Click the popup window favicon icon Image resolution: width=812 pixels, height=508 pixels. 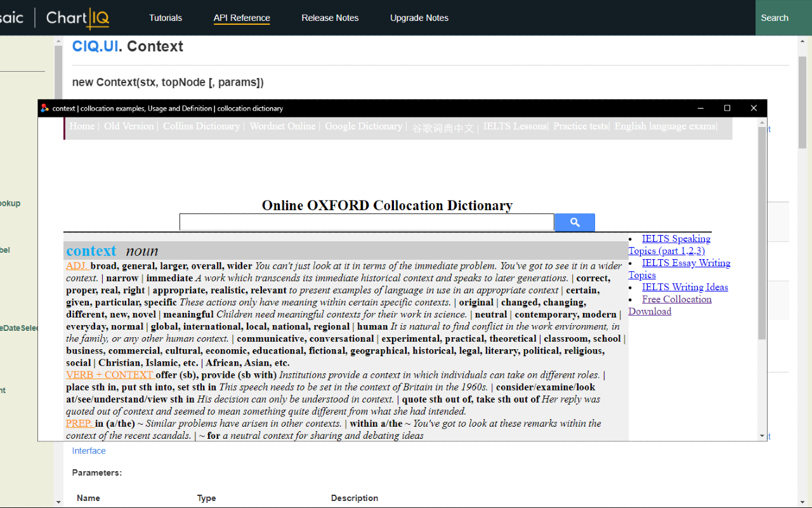click(x=44, y=108)
